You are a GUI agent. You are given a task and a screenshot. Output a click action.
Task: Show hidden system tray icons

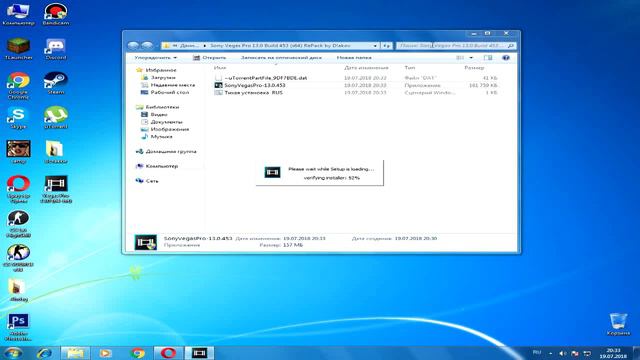click(550, 353)
